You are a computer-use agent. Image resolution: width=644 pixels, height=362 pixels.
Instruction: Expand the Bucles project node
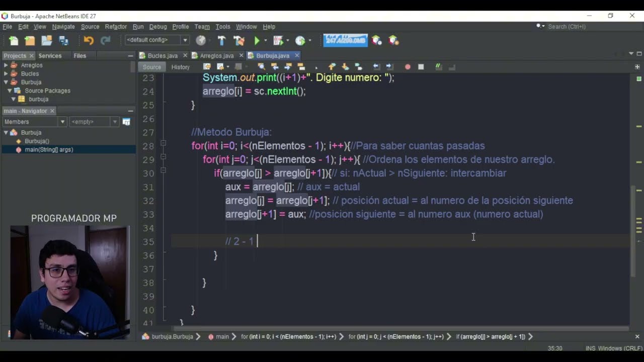tap(6, 74)
